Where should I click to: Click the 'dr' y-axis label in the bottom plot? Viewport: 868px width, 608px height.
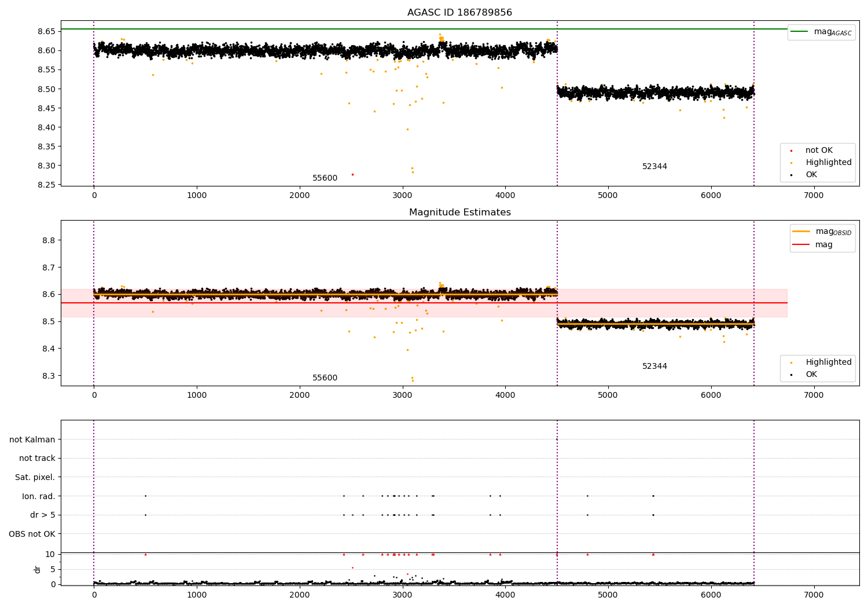coord(38,569)
